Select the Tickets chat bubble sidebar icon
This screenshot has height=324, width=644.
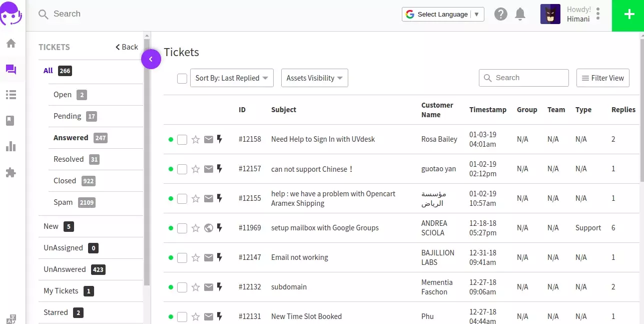click(11, 69)
